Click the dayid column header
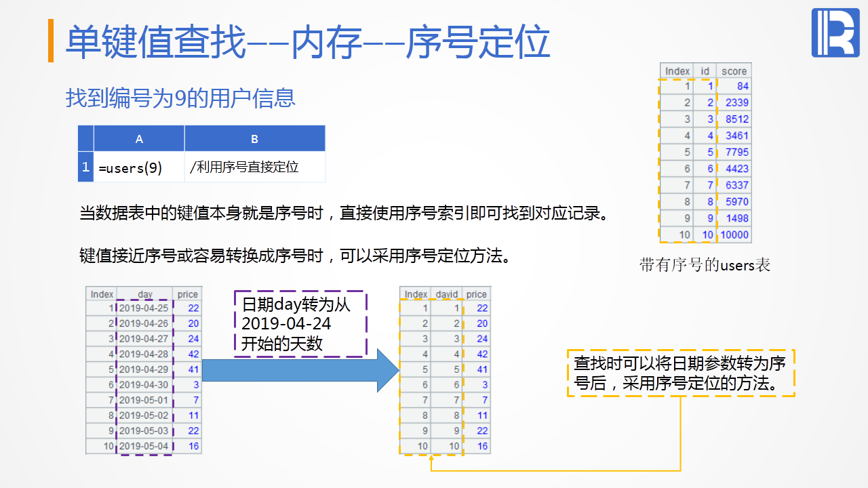 (x=447, y=294)
